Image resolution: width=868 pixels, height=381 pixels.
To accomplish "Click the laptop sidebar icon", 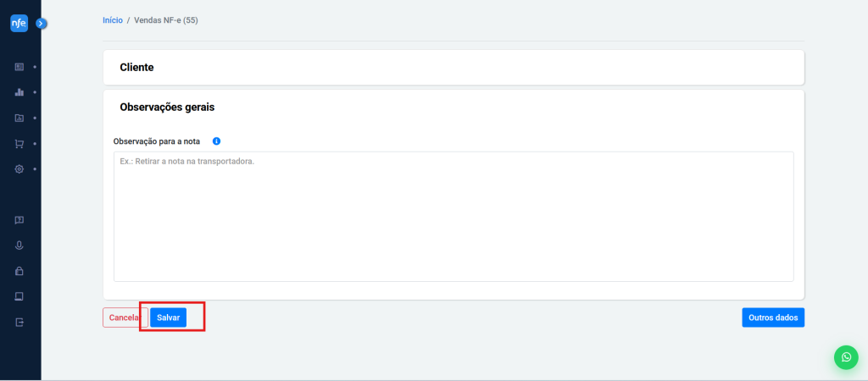I will pos(19,296).
